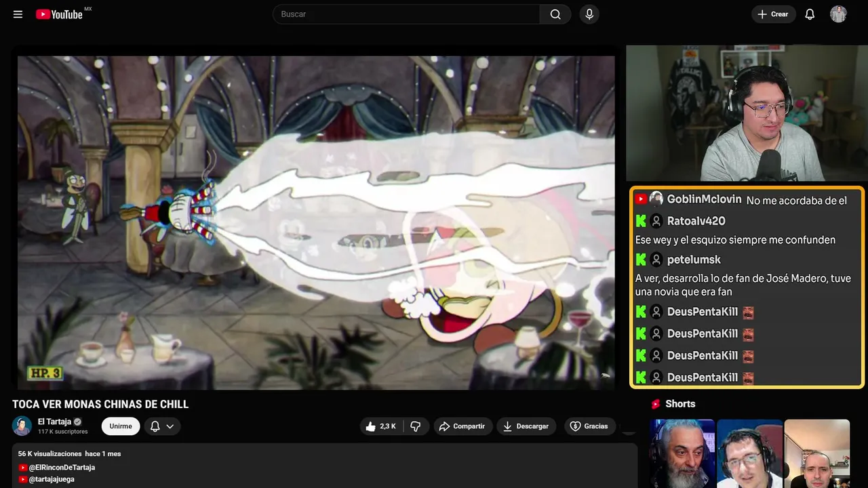The image size is (868, 488).
Task: Start voice search with the microphone icon
Action: (589, 14)
